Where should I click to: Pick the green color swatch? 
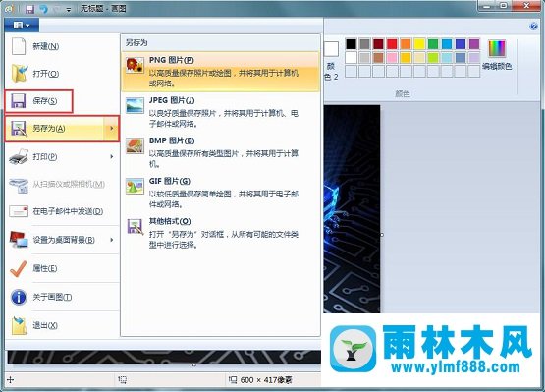[433, 44]
